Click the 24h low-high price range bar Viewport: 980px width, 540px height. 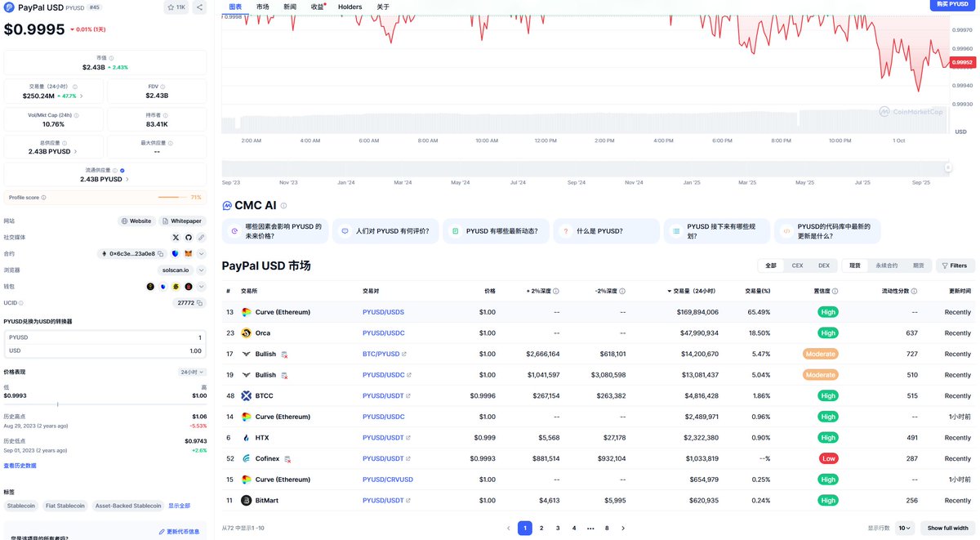105,404
